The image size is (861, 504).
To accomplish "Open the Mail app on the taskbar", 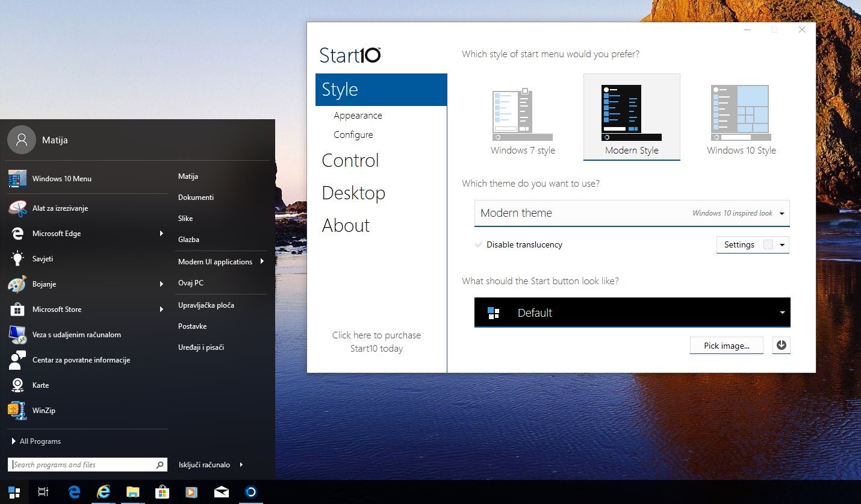I will tap(221, 492).
